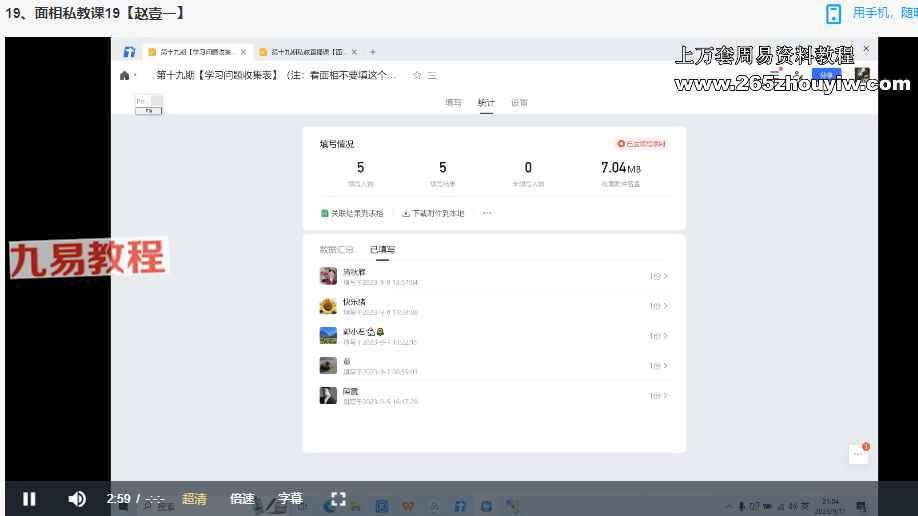918x516 pixels.
Task: Open a new browser tab with plus icon
Action: pos(373,52)
